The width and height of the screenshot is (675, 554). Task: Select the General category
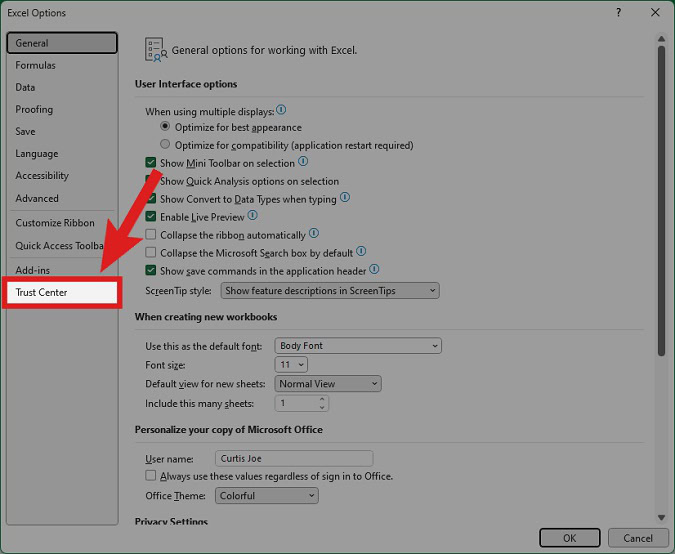(62, 43)
